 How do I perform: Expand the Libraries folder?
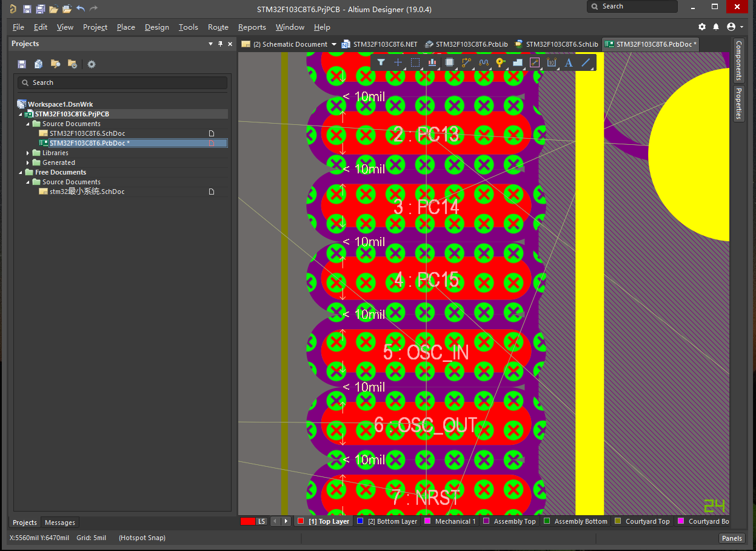pos(28,153)
